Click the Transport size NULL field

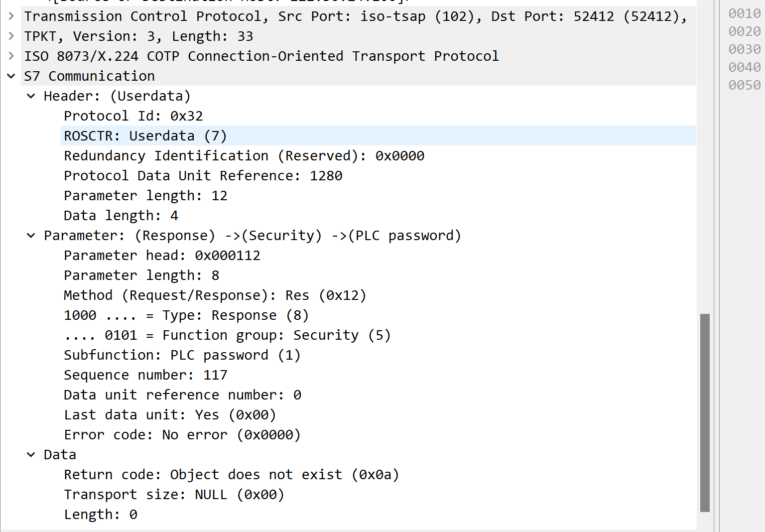click(x=174, y=495)
